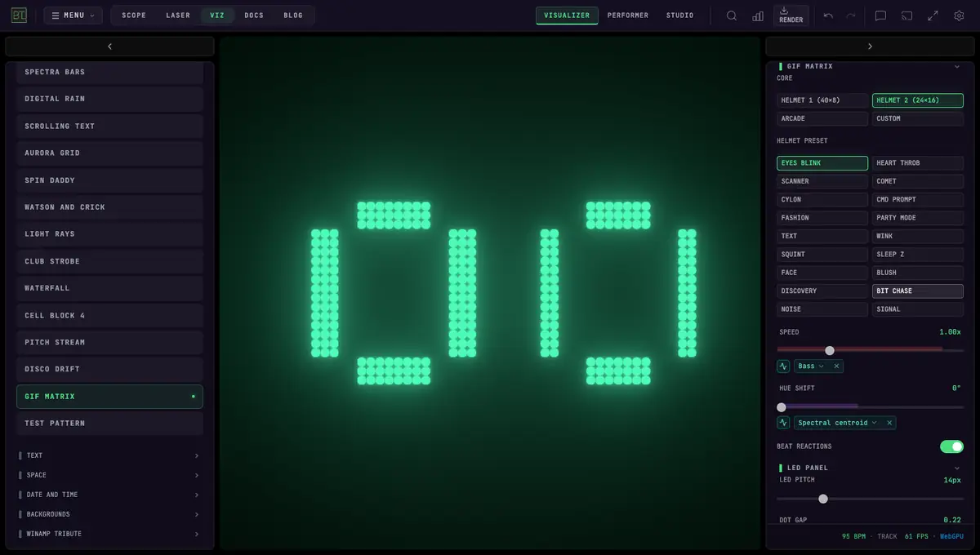Viewport: 980px width, 555px height.
Task: Select the Digital Rain visualizer
Action: click(x=109, y=99)
